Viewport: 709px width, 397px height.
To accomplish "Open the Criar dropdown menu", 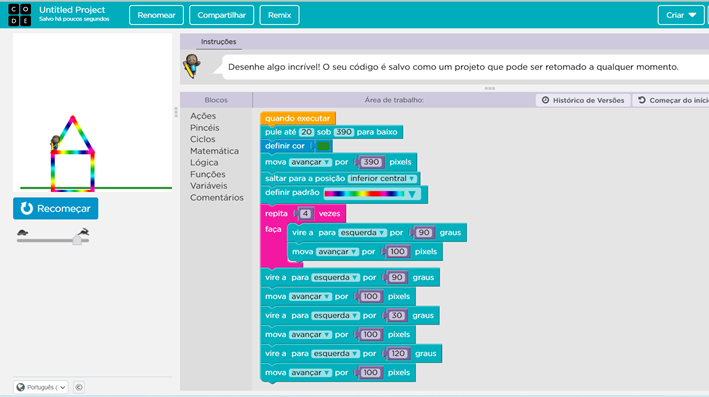I will [x=681, y=15].
